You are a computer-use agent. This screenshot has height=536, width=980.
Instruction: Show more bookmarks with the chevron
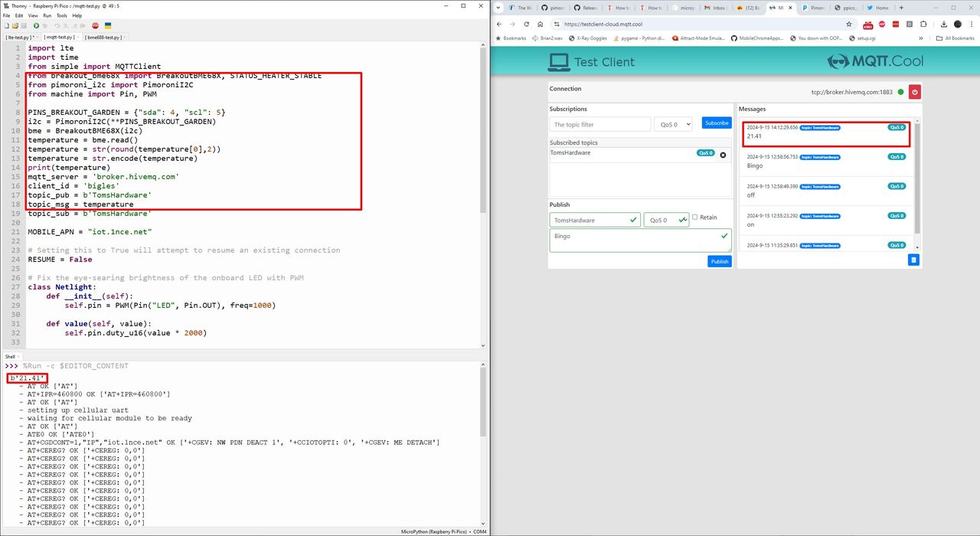tap(921, 38)
